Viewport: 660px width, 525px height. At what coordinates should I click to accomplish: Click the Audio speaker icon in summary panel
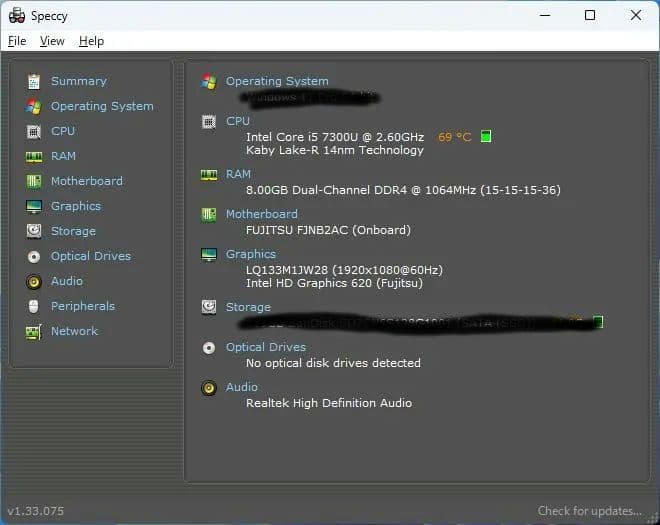(x=209, y=388)
